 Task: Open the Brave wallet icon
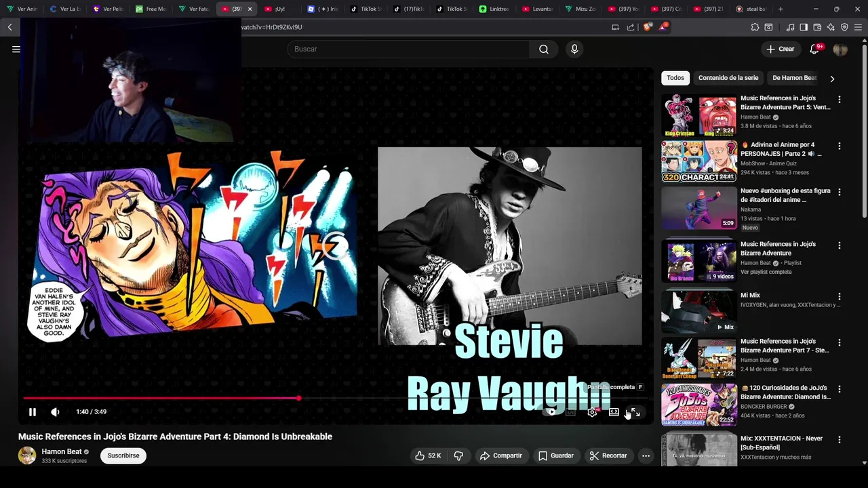click(817, 27)
